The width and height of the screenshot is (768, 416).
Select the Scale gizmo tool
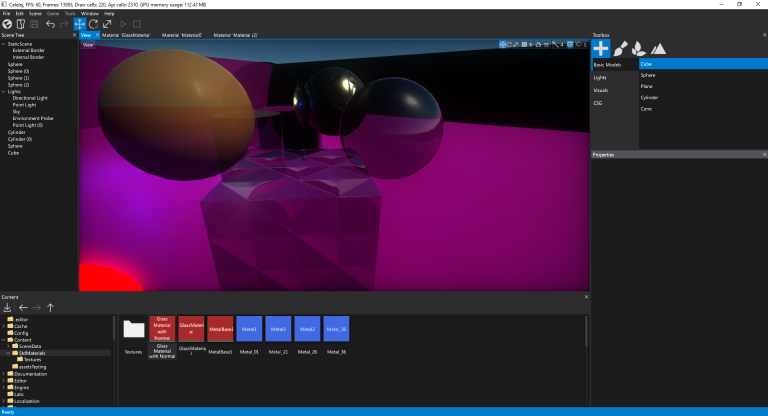107,23
